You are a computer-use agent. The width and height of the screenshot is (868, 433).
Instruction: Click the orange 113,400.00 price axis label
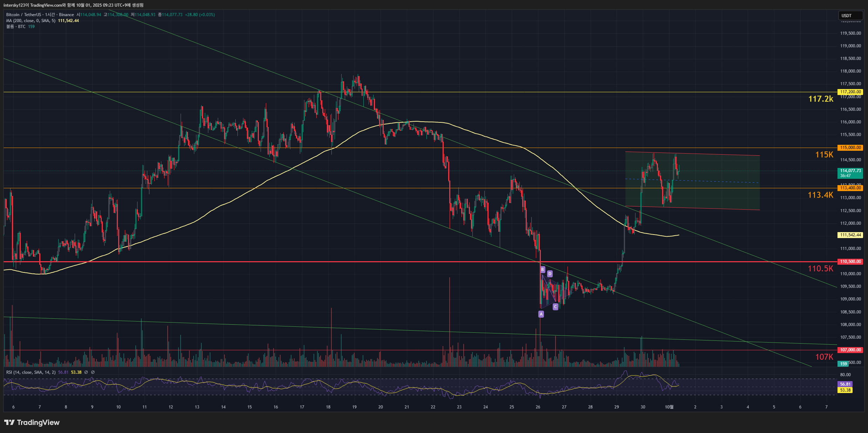(850, 188)
